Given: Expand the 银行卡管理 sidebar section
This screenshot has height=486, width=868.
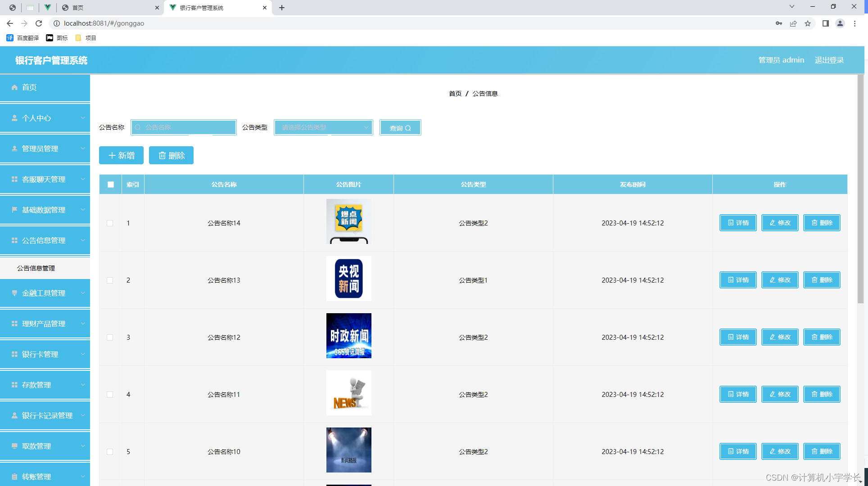Looking at the screenshot, I should (45, 354).
